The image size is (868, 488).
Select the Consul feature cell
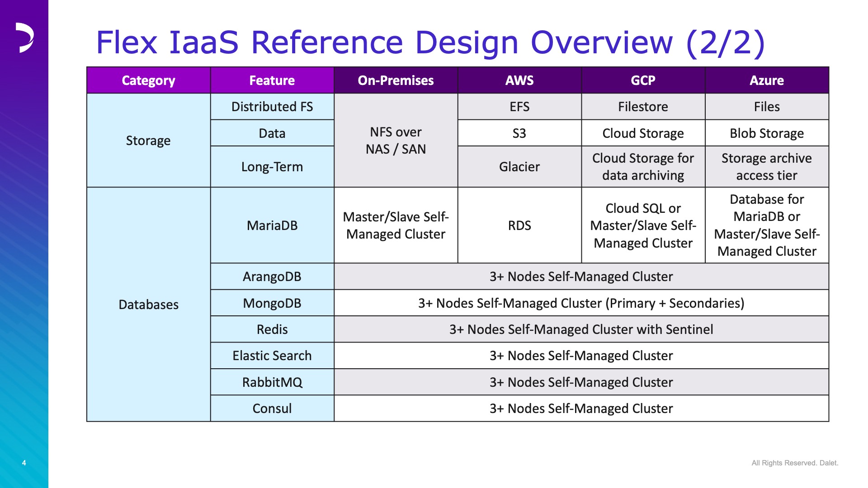pos(272,408)
